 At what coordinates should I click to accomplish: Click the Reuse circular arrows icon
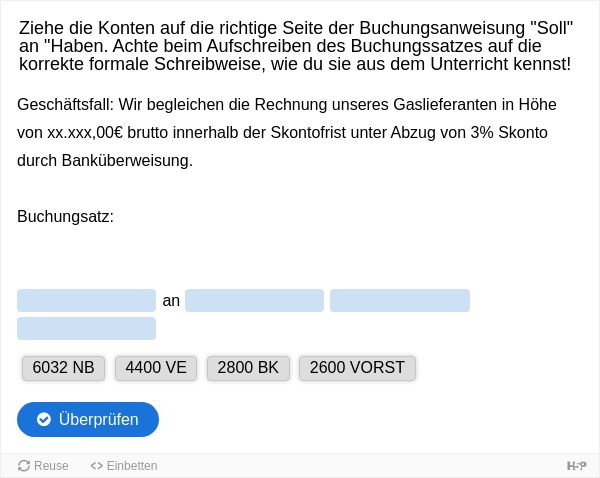[24, 466]
